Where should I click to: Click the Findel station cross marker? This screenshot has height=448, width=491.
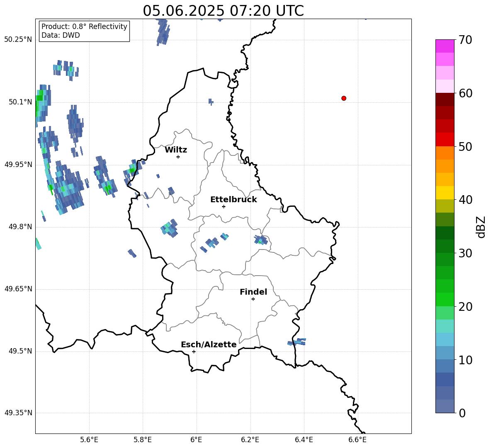[x=253, y=299]
